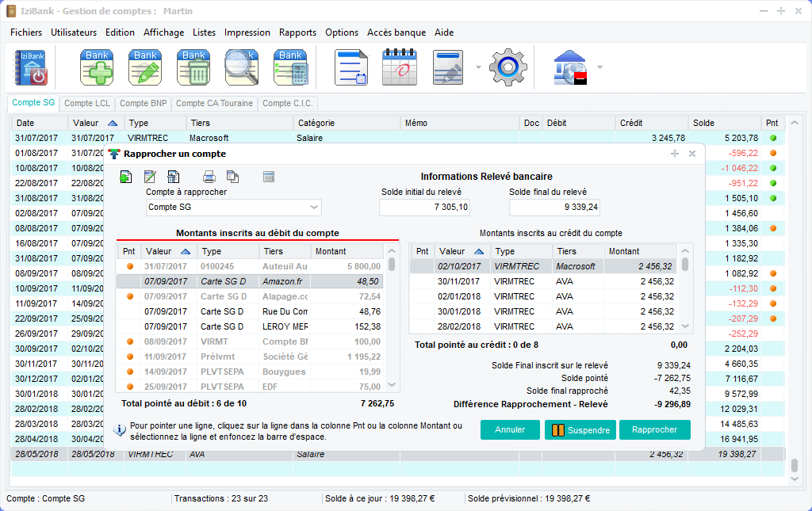Image resolution: width=812 pixels, height=511 pixels.
Task: Click the edit transaction Bank pencil icon
Action: (145, 67)
